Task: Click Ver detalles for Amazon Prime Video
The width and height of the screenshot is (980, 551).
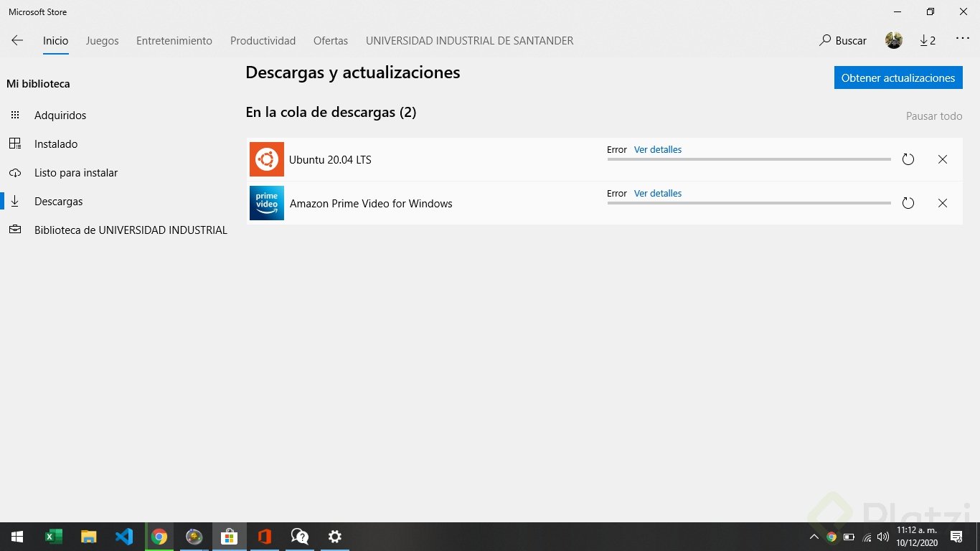Action: (658, 194)
